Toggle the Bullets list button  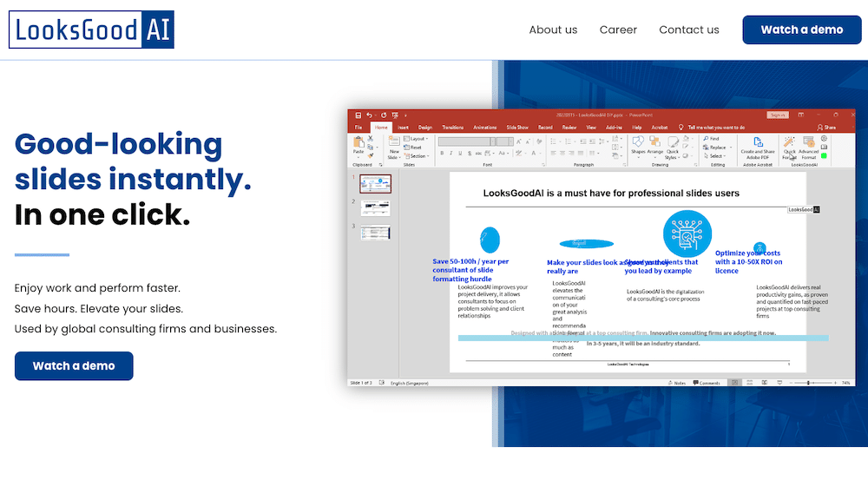click(555, 141)
